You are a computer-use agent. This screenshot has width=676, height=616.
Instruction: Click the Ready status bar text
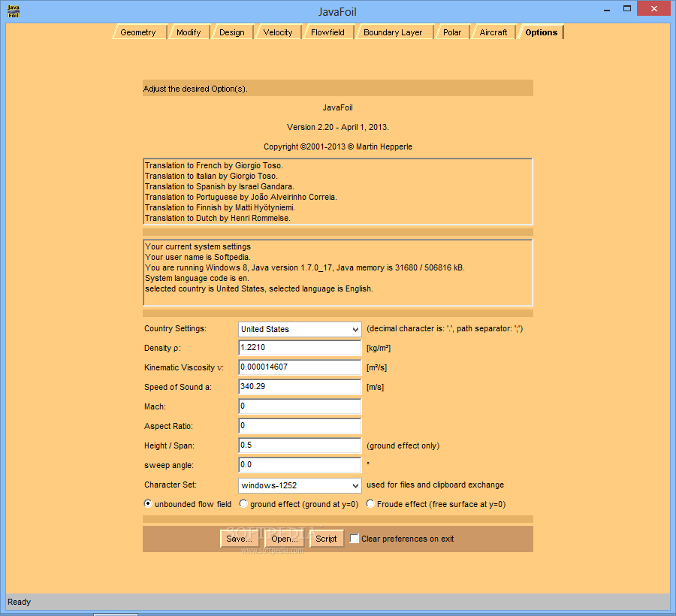click(x=19, y=602)
